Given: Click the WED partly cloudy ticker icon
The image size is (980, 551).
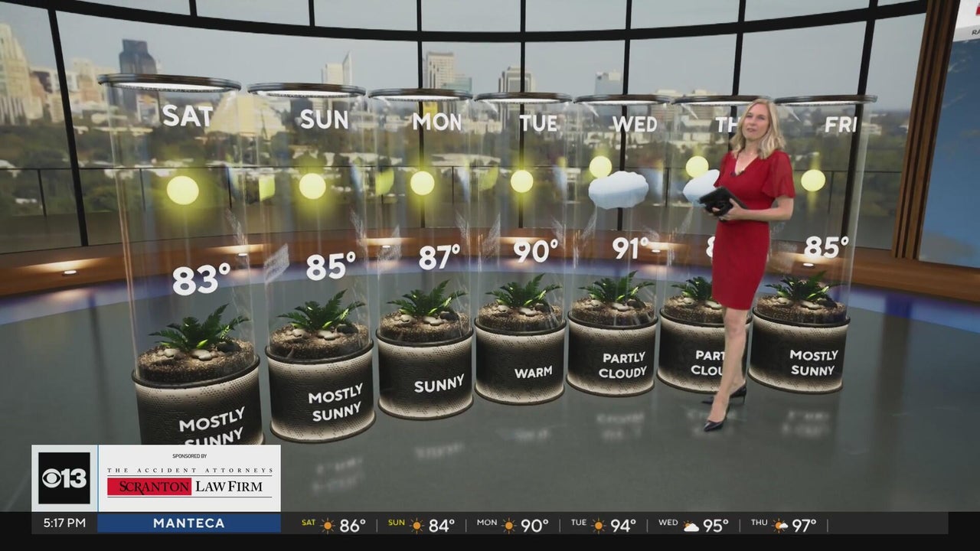Looking at the screenshot, I should tap(691, 526).
